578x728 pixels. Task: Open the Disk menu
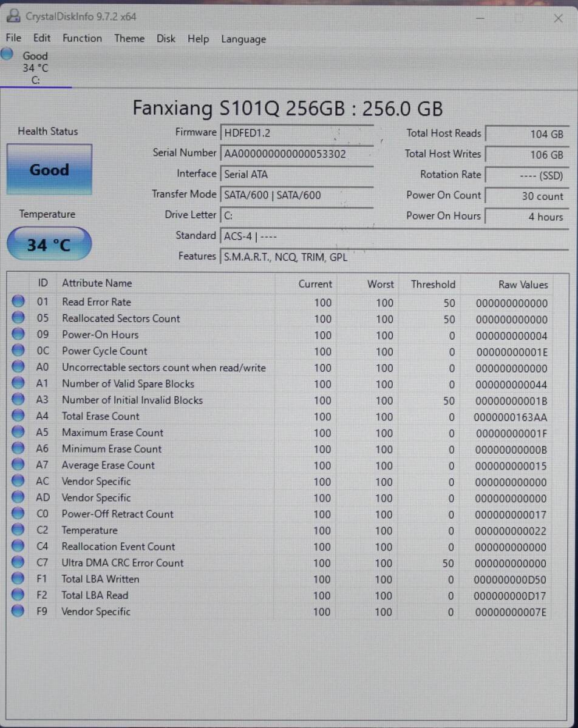(x=166, y=38)
